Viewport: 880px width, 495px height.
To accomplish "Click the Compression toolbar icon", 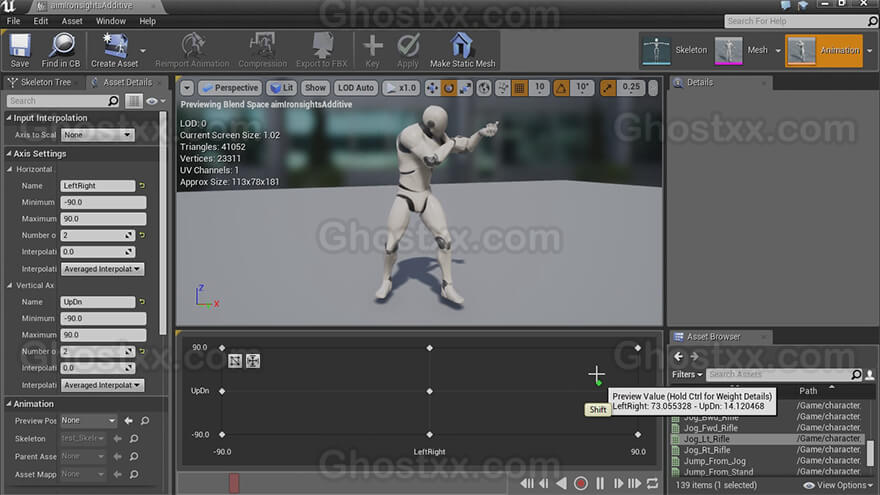I will (x=262, y=51).
